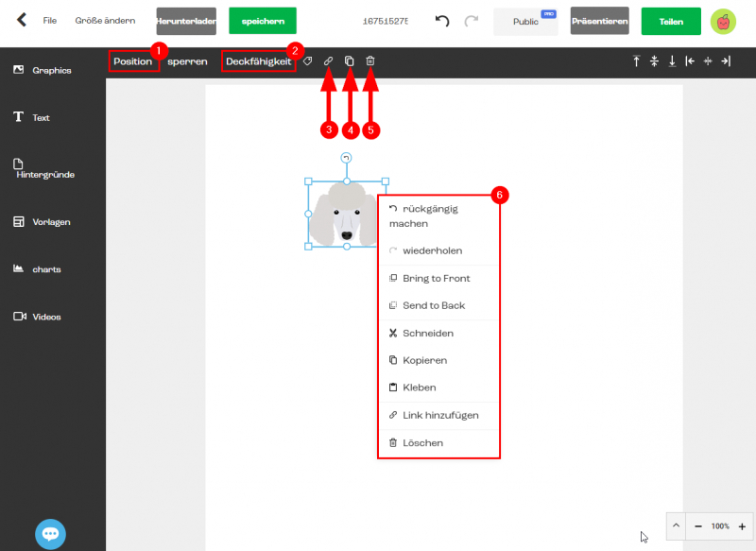Align object to top edge

click(636, 60)
